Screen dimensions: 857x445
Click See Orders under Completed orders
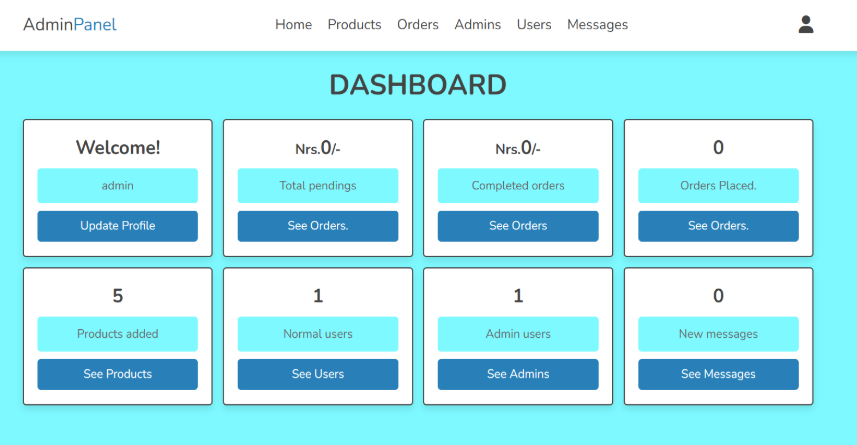[518, 226]
